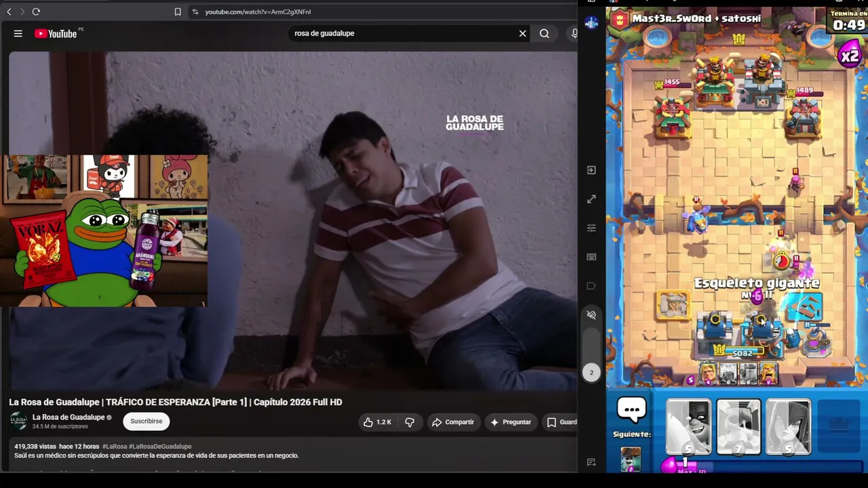The width and height of the screenshot is (868, 488).
Task: Go to the YouTube home logo
Action: (x=56, y=34)
